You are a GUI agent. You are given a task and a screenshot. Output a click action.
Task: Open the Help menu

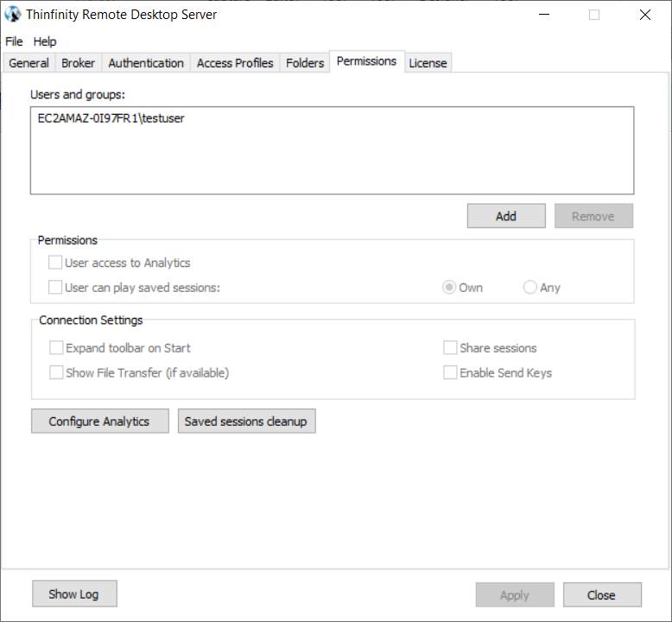(45, 41)
